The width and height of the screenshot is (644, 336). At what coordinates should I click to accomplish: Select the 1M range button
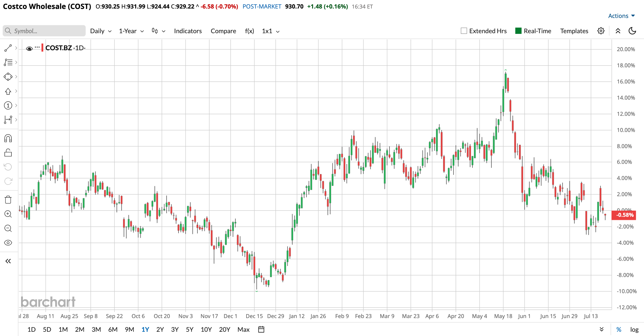[63, 329]
